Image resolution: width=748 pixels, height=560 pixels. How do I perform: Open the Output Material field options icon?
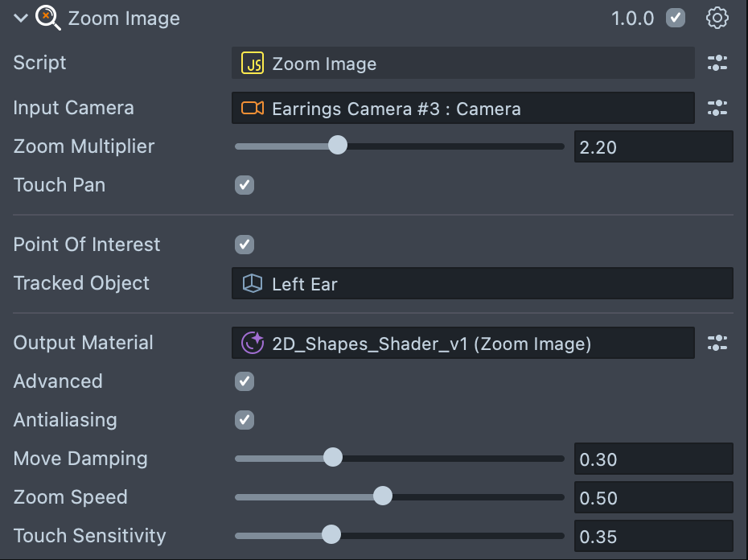[x=717, y=344]
